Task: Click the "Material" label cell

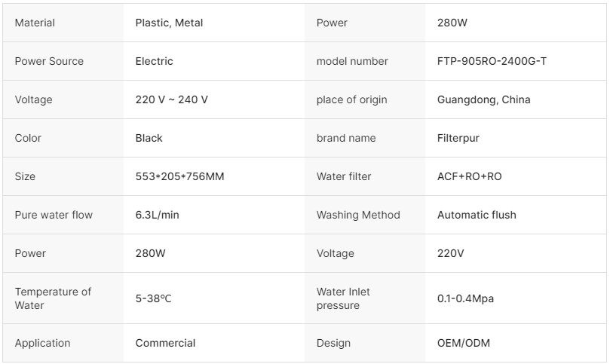Action: click(35, 23)
